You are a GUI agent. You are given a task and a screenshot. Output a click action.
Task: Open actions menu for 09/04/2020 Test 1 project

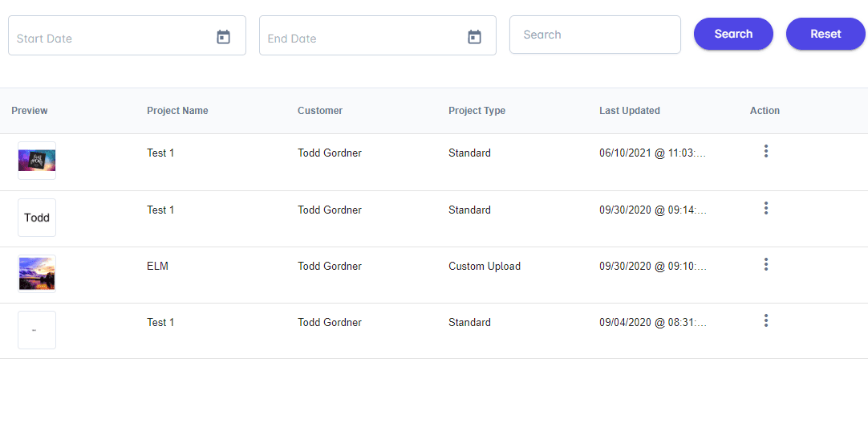click(x=766, y=320)
